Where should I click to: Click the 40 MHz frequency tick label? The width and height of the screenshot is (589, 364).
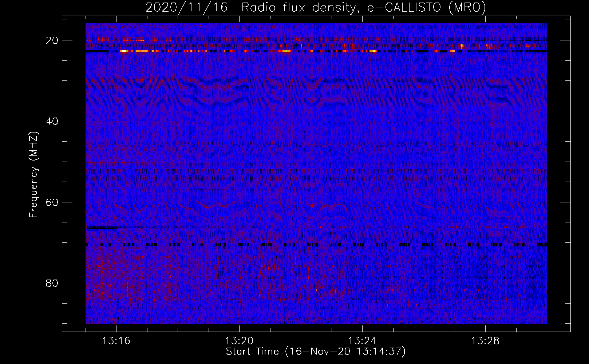(x=52, y=121)
